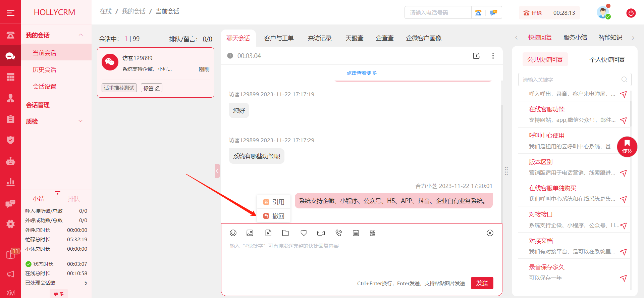Viewport: 644px width, 298px height.
Task: Choose 撤回 in message context menu
Action: 274,216
